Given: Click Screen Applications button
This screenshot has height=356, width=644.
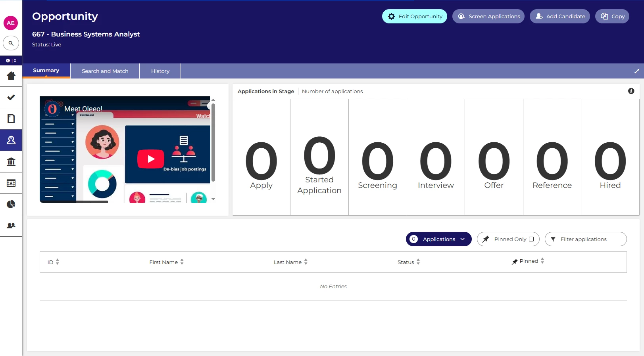Looking at the screenshot, I should (x=488, y=16).
